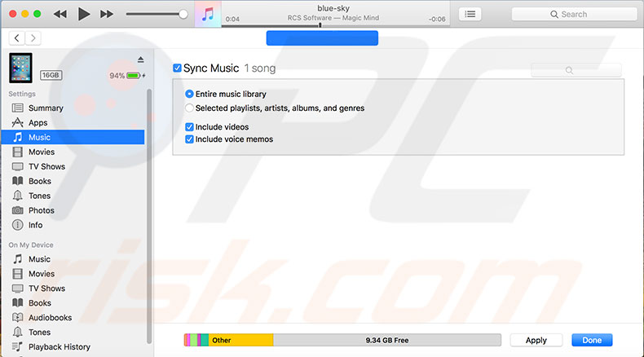Screen dimensions: 644x357
Task: Toggle the Sync Music checkbox
Action: 177,68
